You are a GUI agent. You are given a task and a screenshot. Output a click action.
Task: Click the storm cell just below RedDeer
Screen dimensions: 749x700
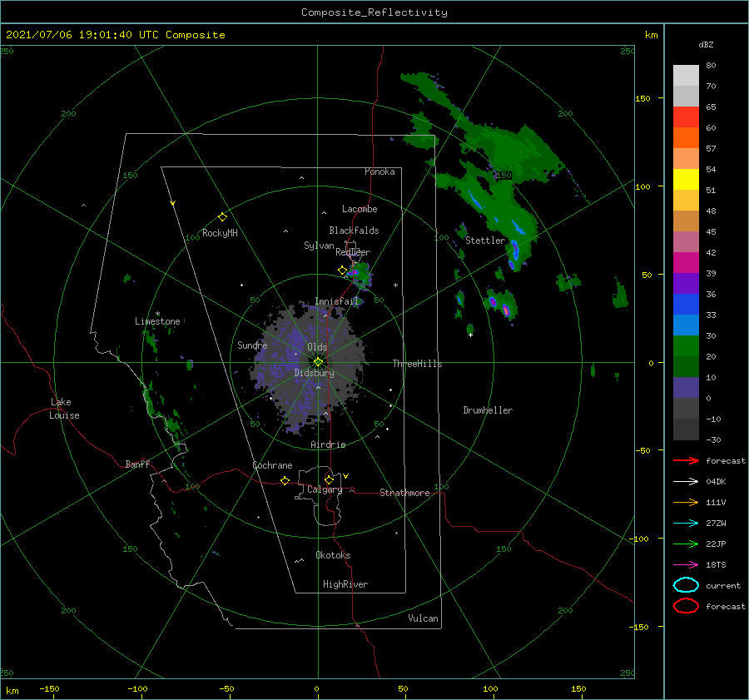360,274
